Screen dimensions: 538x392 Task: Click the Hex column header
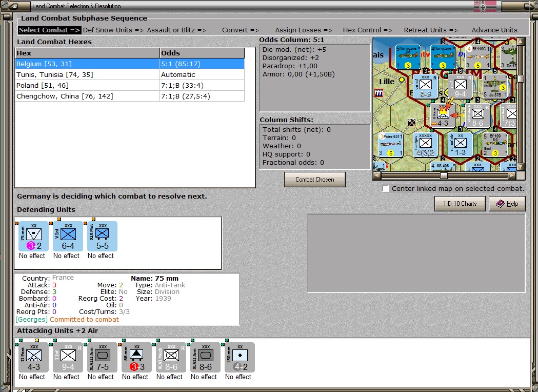(x=88, y=53)
